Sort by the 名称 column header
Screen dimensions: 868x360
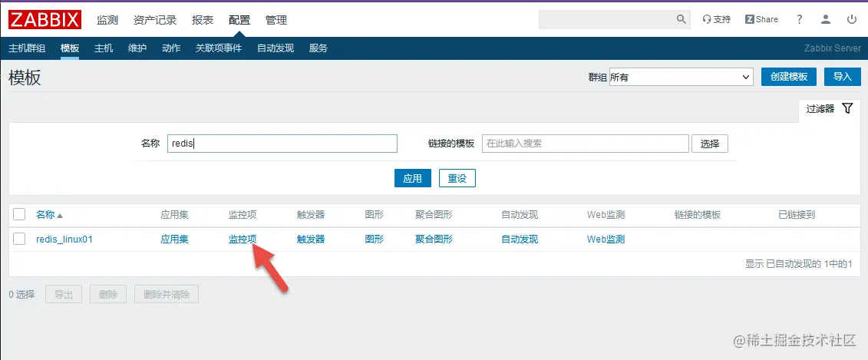[x=49, y=215]
